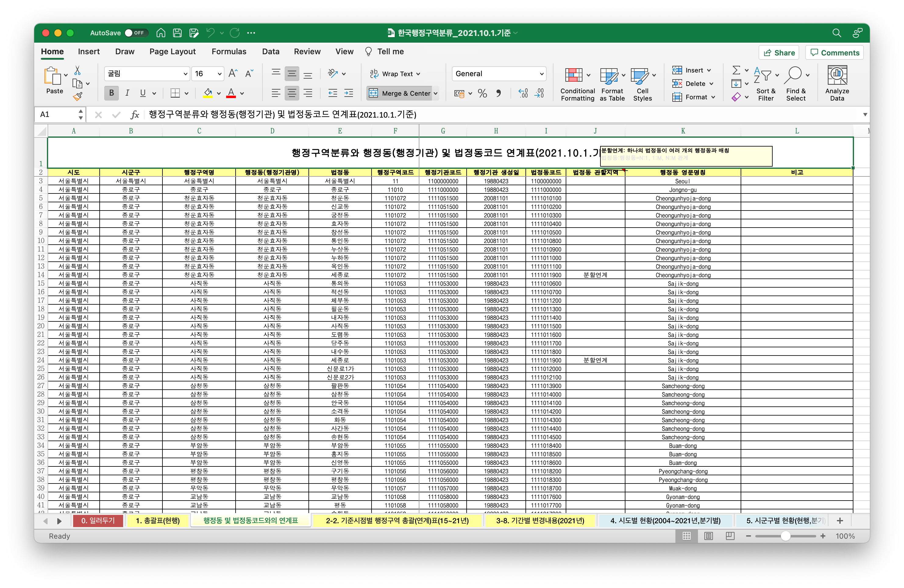Increase decimal places icon

pyautogui.click(x=523, y=93)
